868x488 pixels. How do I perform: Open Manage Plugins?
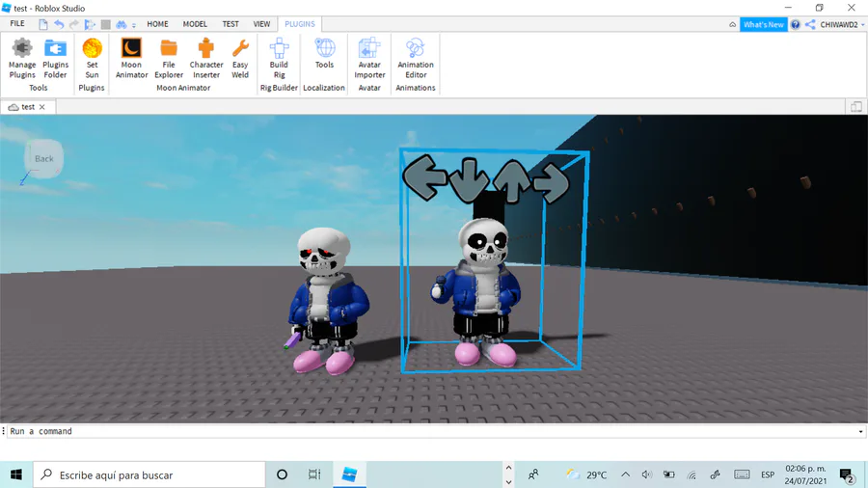tap(22, 59)
